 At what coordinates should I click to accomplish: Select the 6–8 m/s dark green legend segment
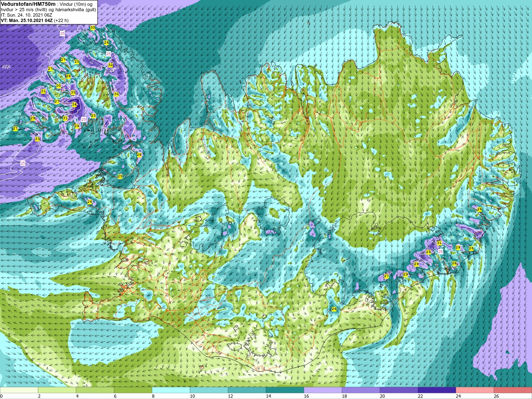[x=133, y=390]
